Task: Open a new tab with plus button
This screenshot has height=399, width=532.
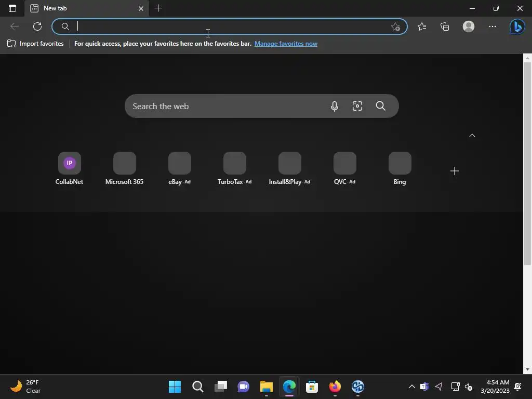Action: 158,8
